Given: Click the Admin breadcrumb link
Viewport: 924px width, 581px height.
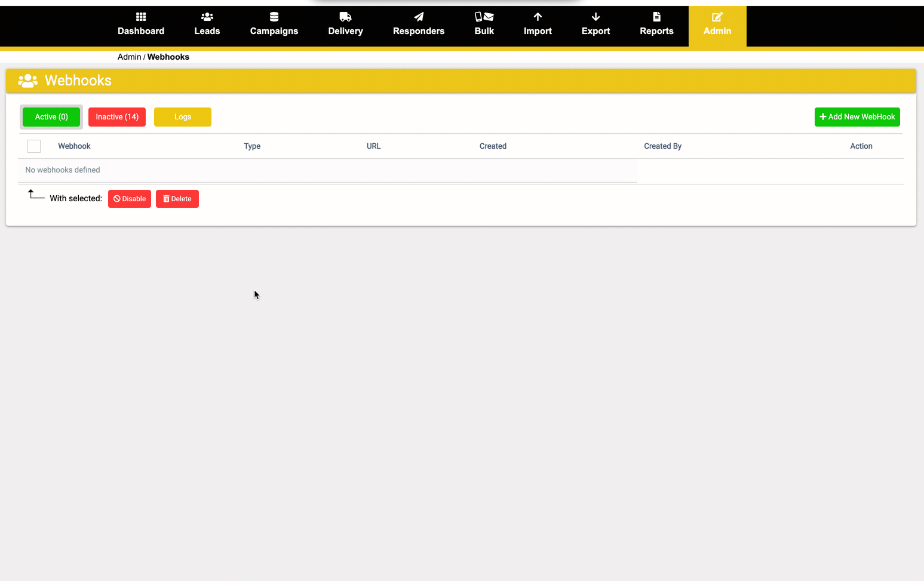Looking at the screenshot, I should (130, 57).
